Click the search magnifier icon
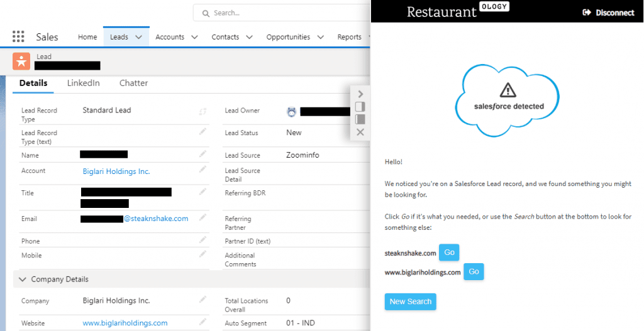 [x=206, y=14]
